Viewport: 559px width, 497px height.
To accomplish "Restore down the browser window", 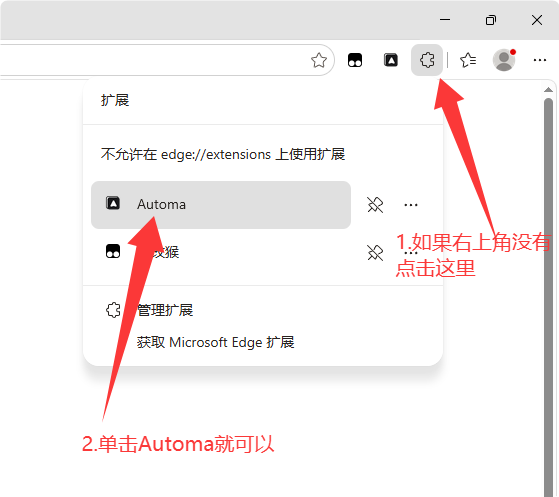I will pyautogui.click(x=491, y=20).
